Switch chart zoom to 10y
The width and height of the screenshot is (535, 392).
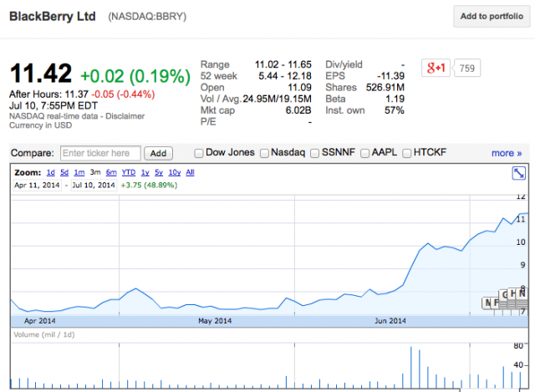click(175, 172)
